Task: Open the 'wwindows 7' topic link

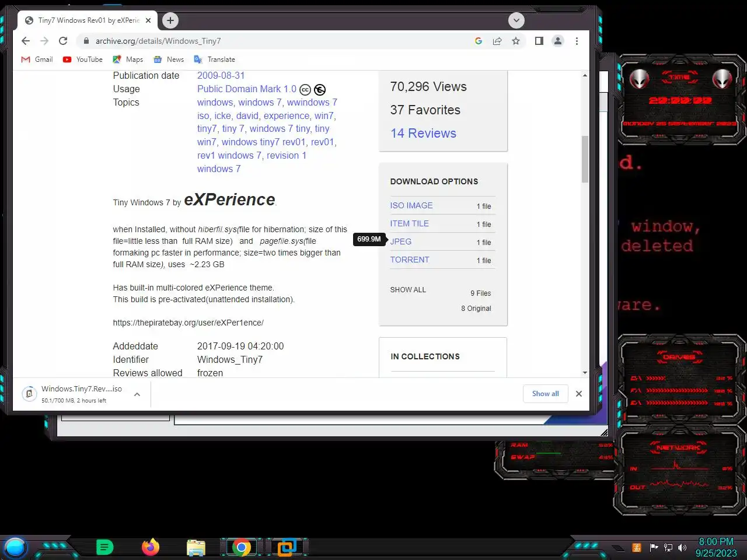Action: click(x=312, y=102)
